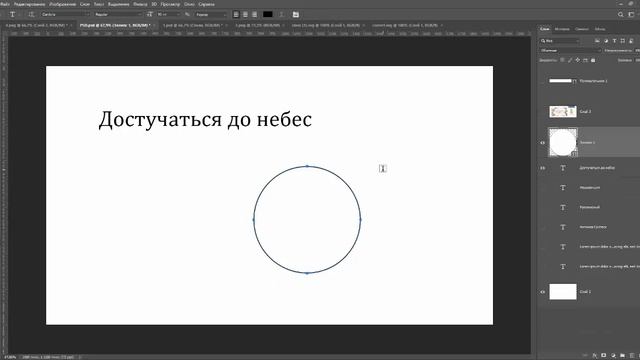The image size is (640, 360).
Task: Click the Search magnifier icon at top right
Action: (x=620, y=14)
